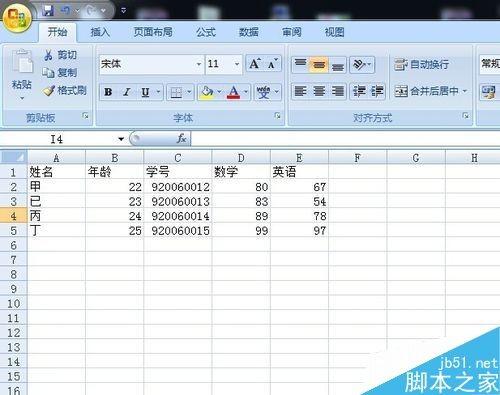Image resolution: width=500 pixels, height=395 pixels.
Task: Open font color palette arrow
Action: coord(246,92)
